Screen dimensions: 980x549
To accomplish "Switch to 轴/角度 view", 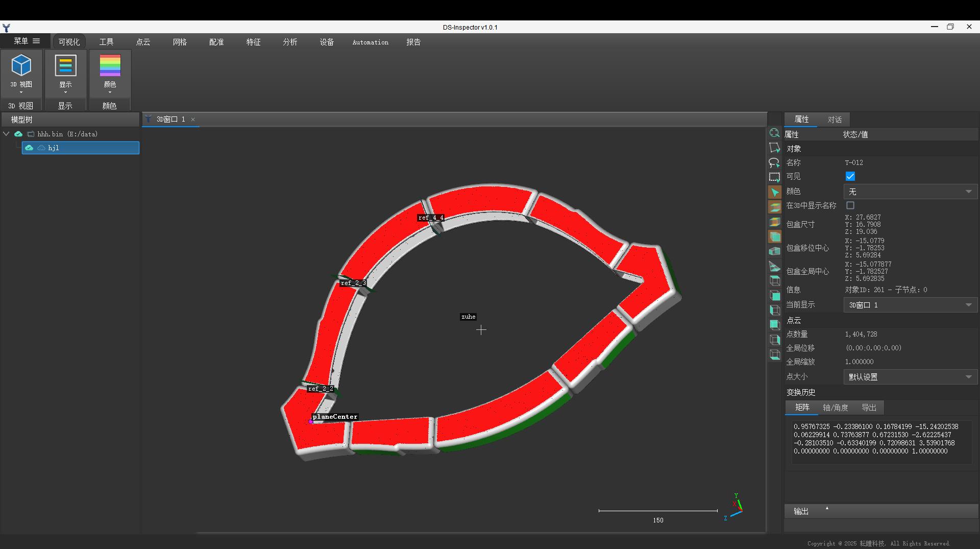I will (835, 408).
